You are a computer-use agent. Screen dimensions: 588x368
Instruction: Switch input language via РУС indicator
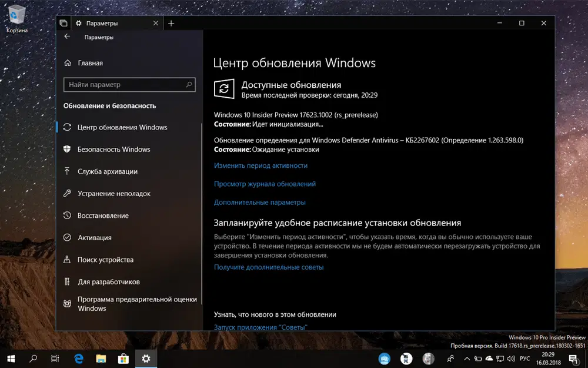tap(525, 359)
